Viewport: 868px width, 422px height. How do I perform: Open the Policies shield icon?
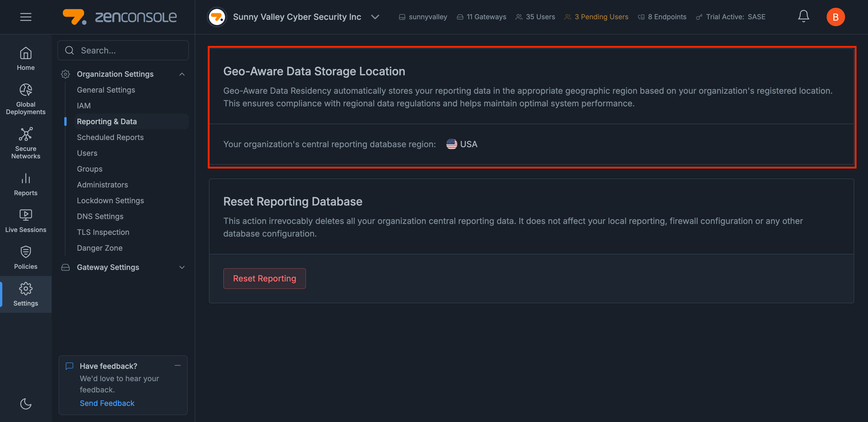(25, 252)
